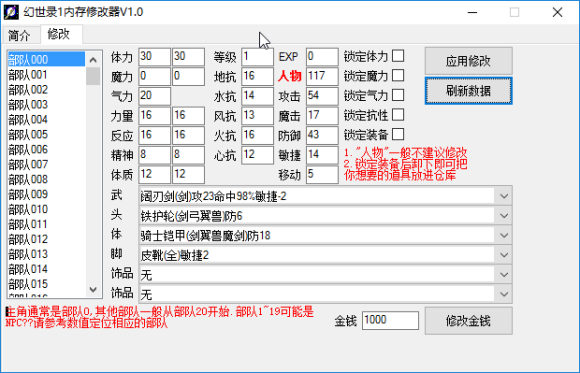Click the list scrollbar up arrow
The height and width of the screenshot is (373, 580).
[93, 60]
